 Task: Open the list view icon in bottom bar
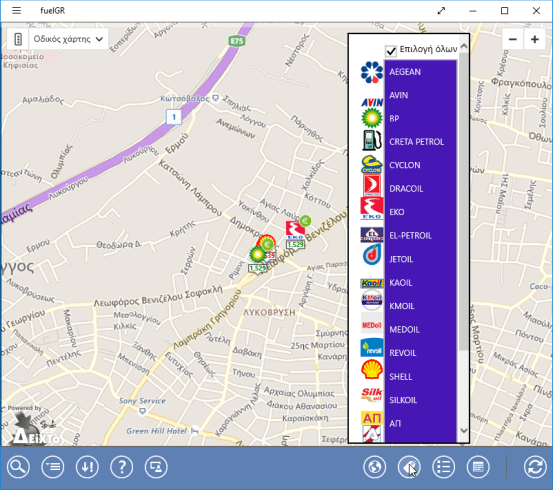click(53, 467)
